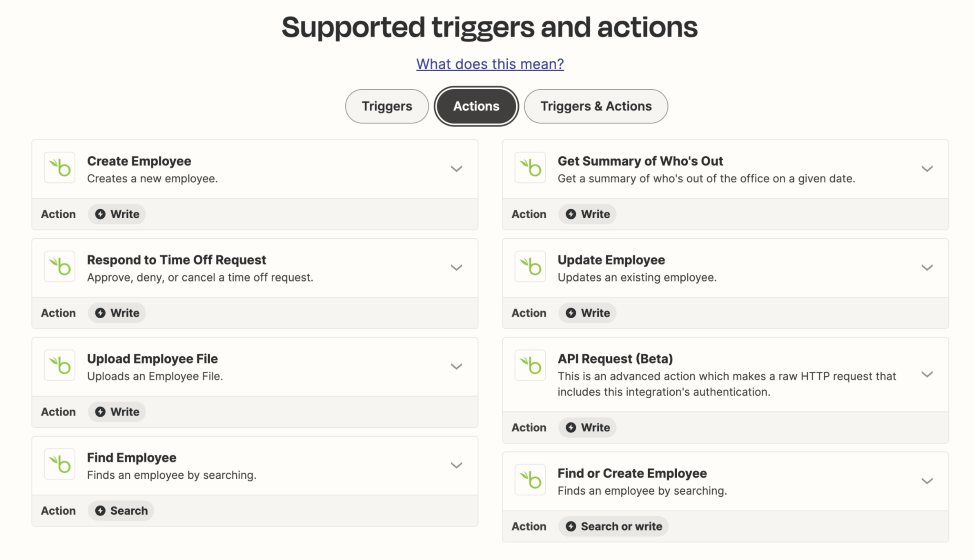Screen dimensions: 975x560
Task: Expand the Find Employee chevron
Action: click(x=457, y=465)
